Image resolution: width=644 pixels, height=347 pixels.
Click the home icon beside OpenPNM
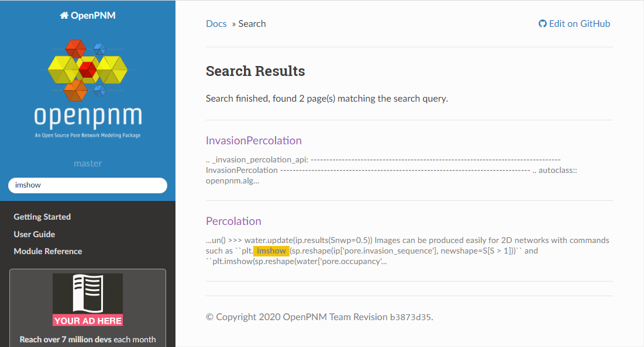point(64,15)
